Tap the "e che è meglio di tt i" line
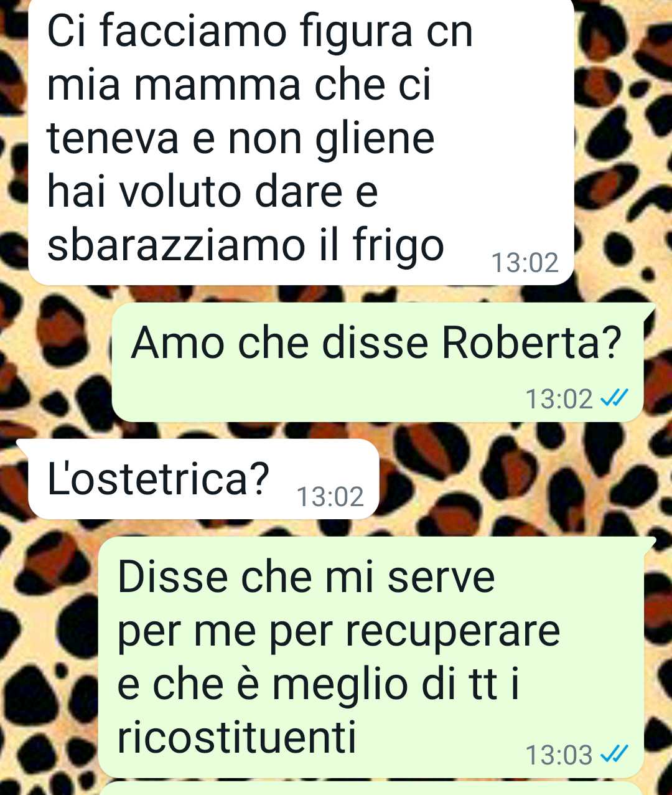 [x=318, y=685]
